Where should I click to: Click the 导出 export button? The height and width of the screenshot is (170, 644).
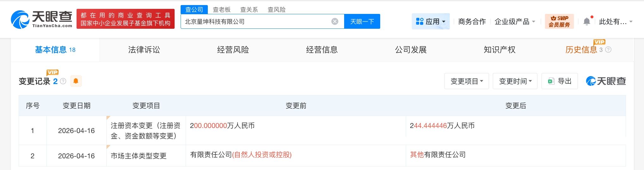pos(560,81)
